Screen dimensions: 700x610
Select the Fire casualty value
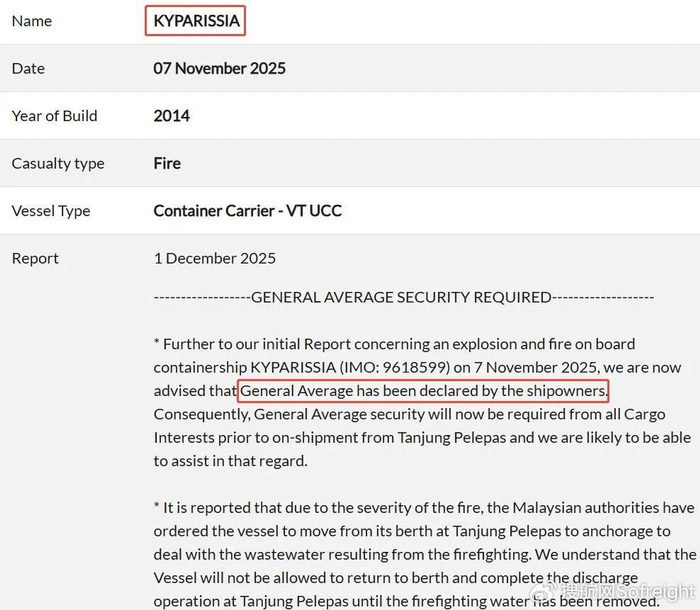click(167, 163)
